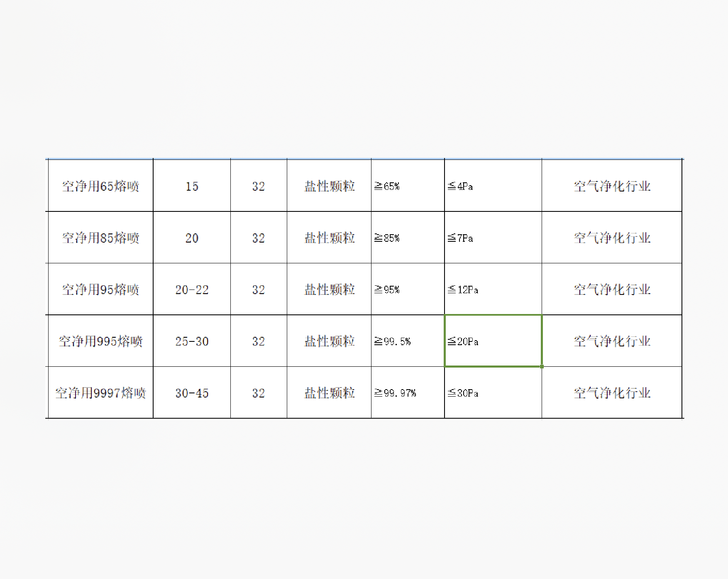Click 空气净化行业 in the 空净用95熔喷 row
Image resolution: width=728 pixels, height=579 pixels.
pyautogui.click(x=612, y=289)
